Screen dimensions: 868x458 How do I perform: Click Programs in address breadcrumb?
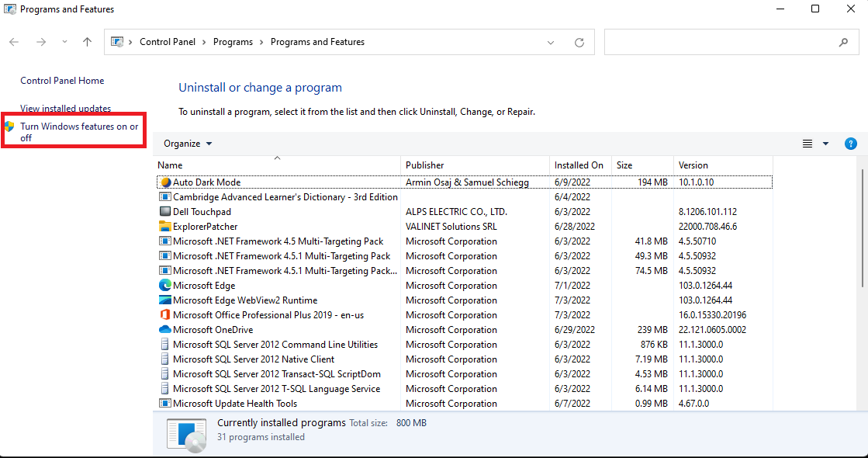(x=233, y=42)
